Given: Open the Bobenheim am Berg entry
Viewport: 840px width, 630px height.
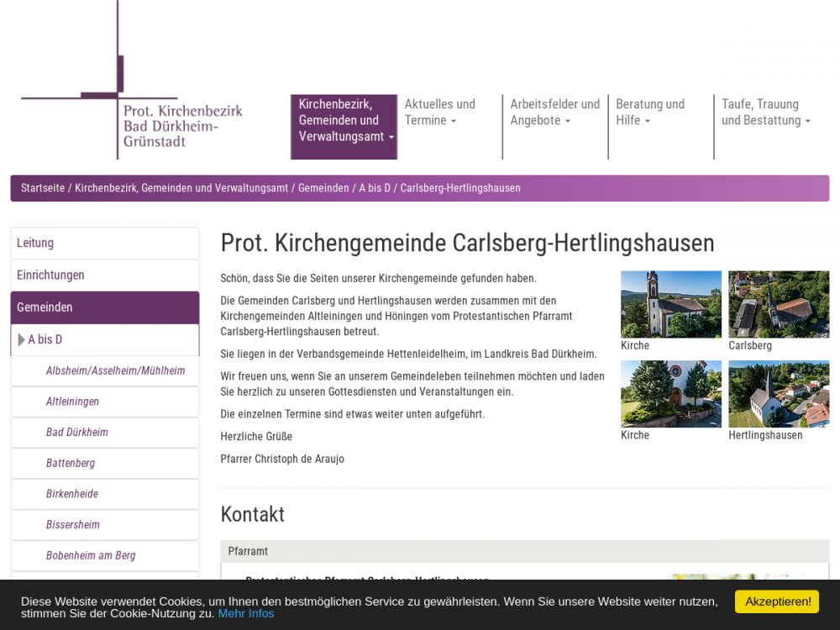Looking at the screenshot, I should (91, 555).
